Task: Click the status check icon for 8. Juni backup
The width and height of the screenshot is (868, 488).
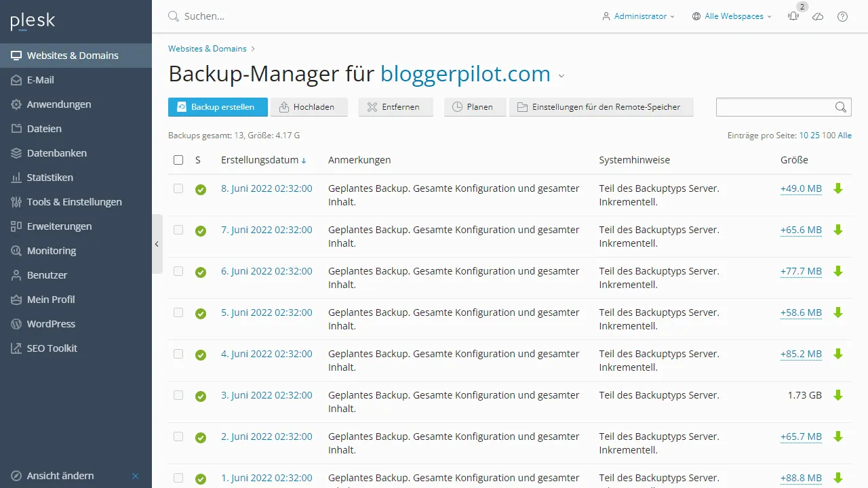Action: 201,190
